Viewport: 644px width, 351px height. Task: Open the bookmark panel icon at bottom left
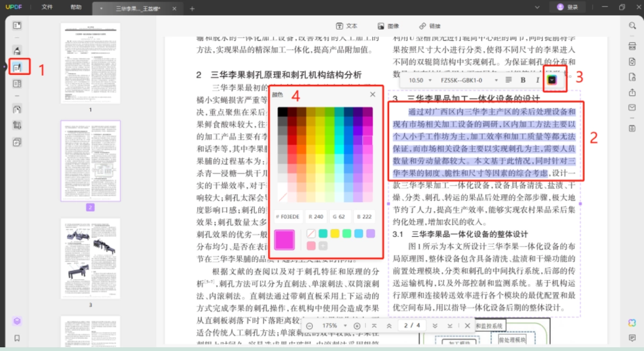17,338
